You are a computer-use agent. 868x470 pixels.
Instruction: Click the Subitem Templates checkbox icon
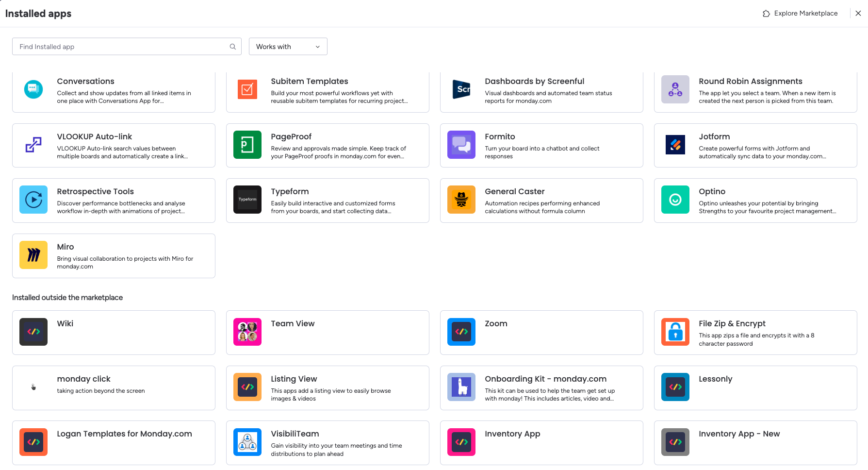247,89
